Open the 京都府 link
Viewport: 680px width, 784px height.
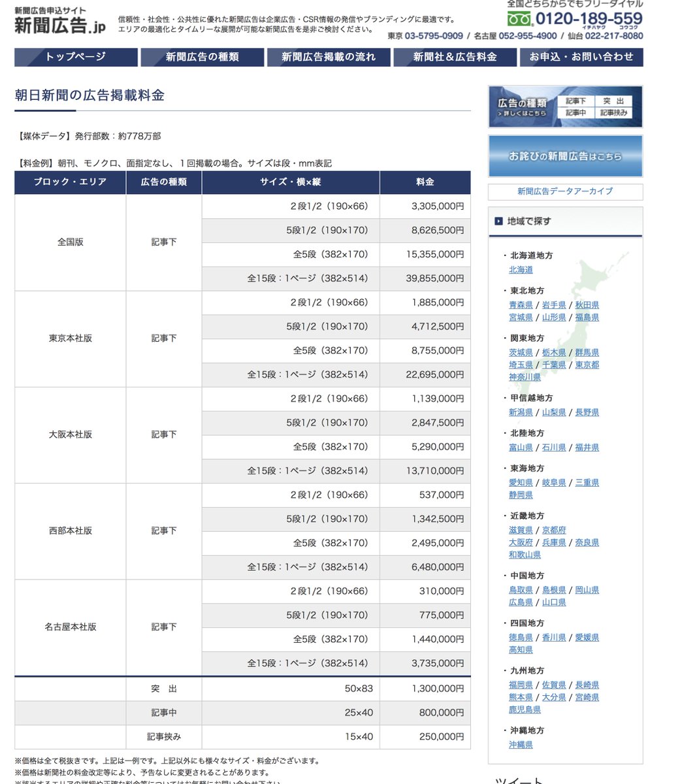point(555,531)
